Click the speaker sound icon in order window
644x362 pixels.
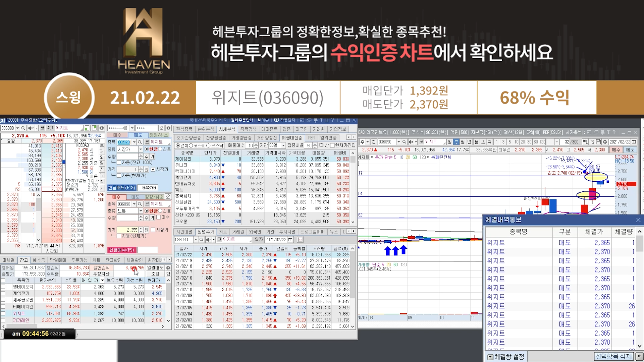(30, 128)
